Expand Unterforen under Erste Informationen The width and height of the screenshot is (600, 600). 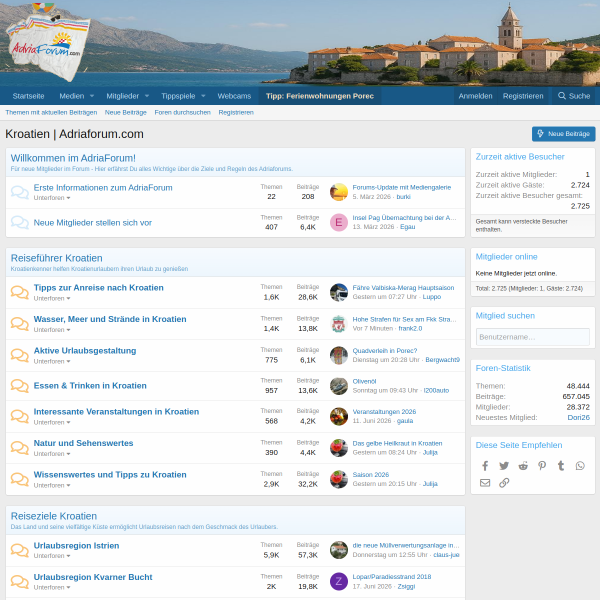pos(52,198)
